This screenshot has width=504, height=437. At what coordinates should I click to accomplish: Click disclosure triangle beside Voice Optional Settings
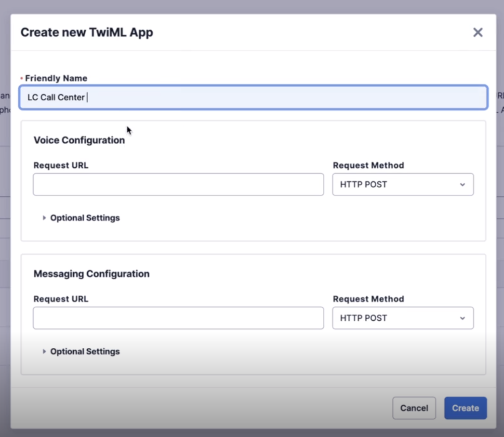(x=44, y=218)
